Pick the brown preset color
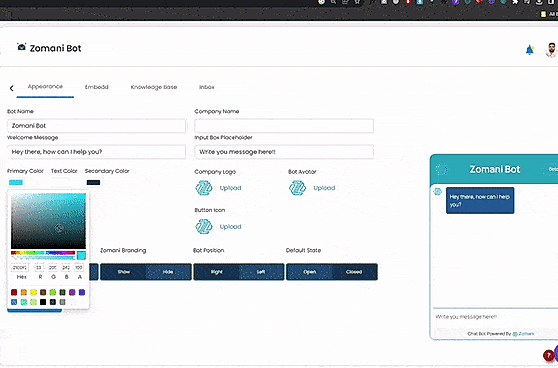This screenshot has height=368, width=558. (43, 292)
